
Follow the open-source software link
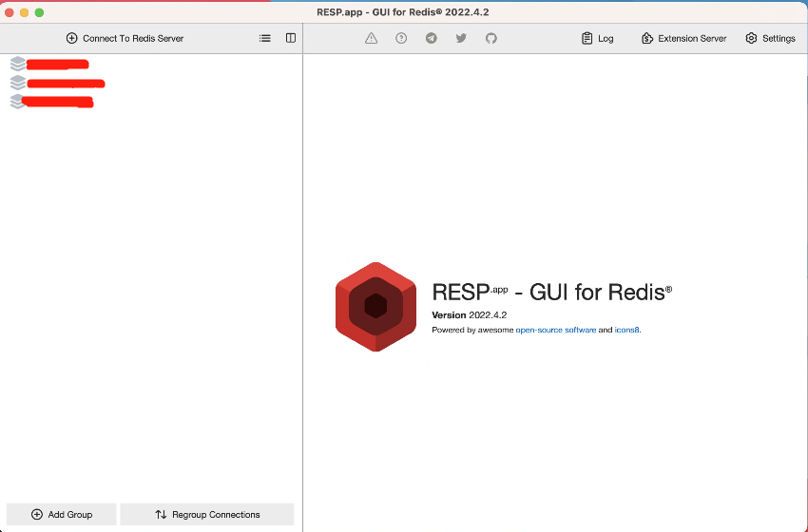555,330
